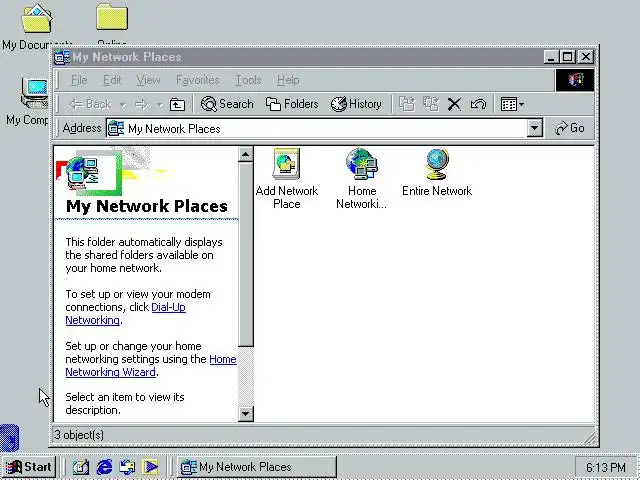This screenshot has height=480, width=640.
Task: Select the My Documents desktop icon
Action: [37, 27]
